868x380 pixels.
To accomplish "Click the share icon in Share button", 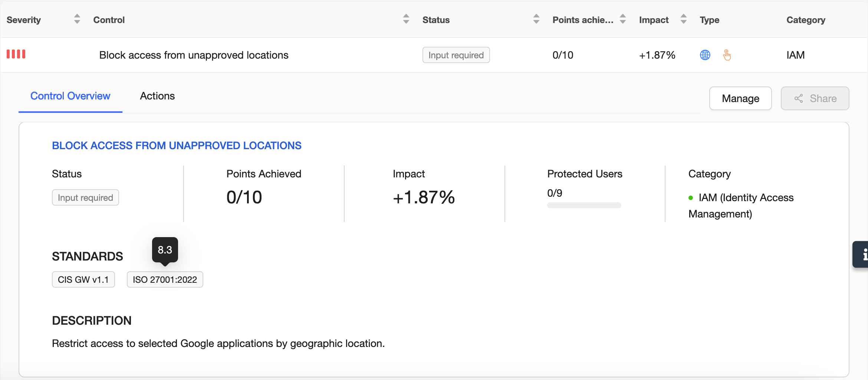I will 799,98.
